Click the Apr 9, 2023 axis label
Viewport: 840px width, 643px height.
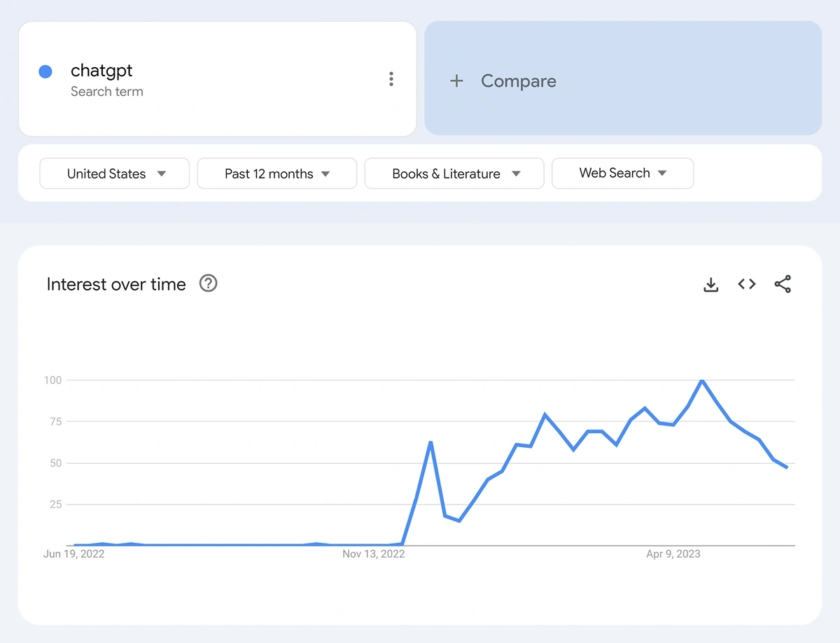pyautogui.click(x=673, y=554)
